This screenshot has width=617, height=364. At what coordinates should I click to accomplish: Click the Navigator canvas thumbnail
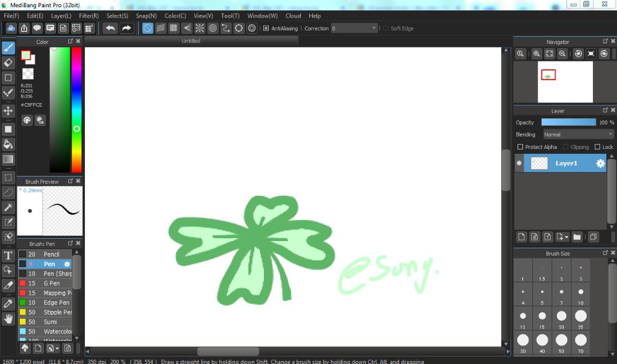click(565, 82)
